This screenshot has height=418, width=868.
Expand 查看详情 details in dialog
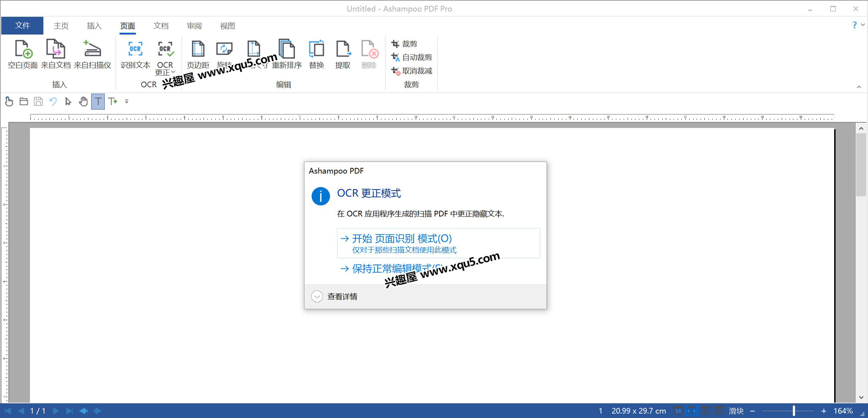point(334,297)
